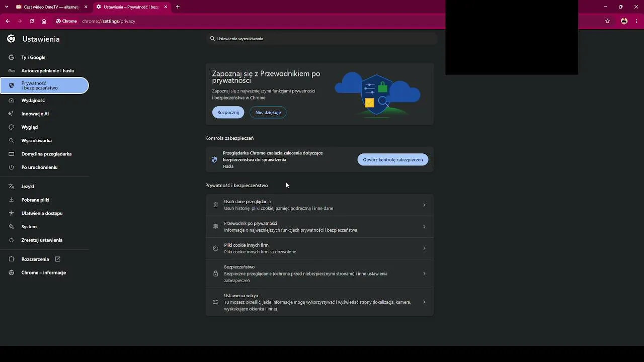Click the Ustawienia wyszukiwania search field
Image resolution: width=644 pixels, height=362 pixels.
pyautogui.click(x=321, y=39)
